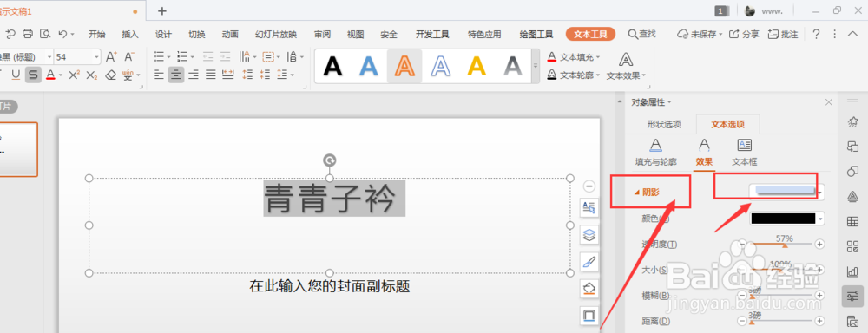Open the 填充与轮廓 section in text options

(655, 153)
